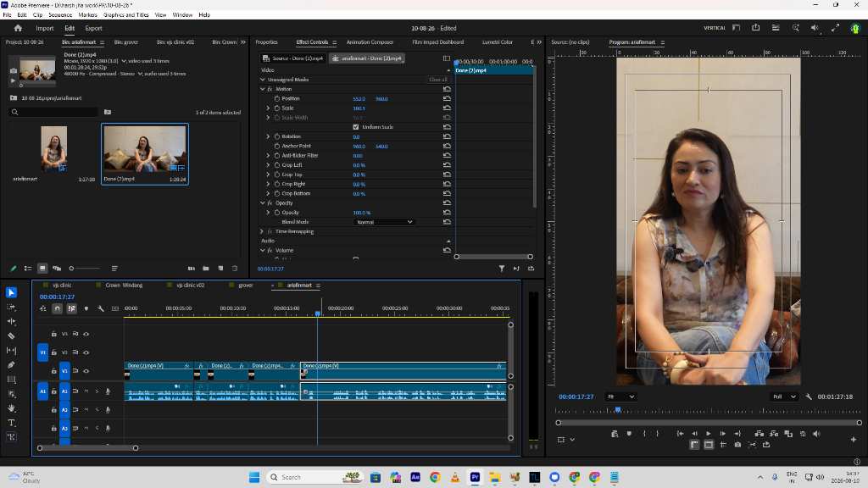Expand the Time Remapping effect
Image resolution: width=868 pixels, height=488 pixels.
click(x=262, y=231)
